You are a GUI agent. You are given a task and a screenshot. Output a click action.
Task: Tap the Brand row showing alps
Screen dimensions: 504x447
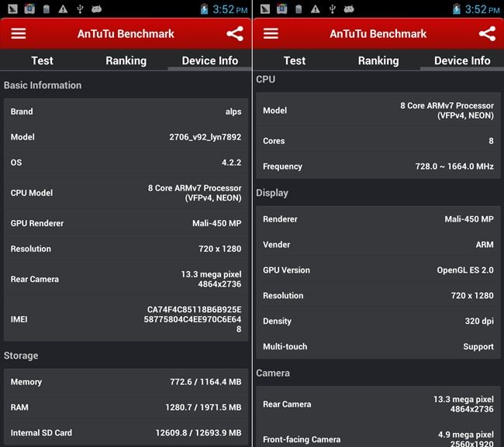pos(126,111)
